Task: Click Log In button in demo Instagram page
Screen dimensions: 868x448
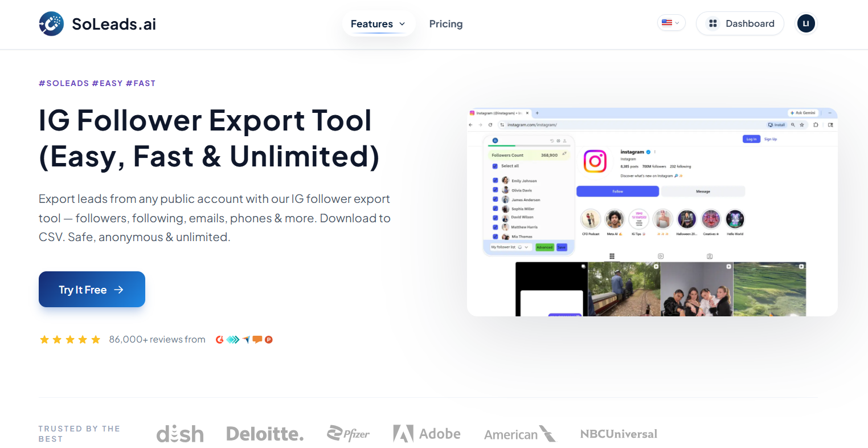Action: (x=751, y=139)
